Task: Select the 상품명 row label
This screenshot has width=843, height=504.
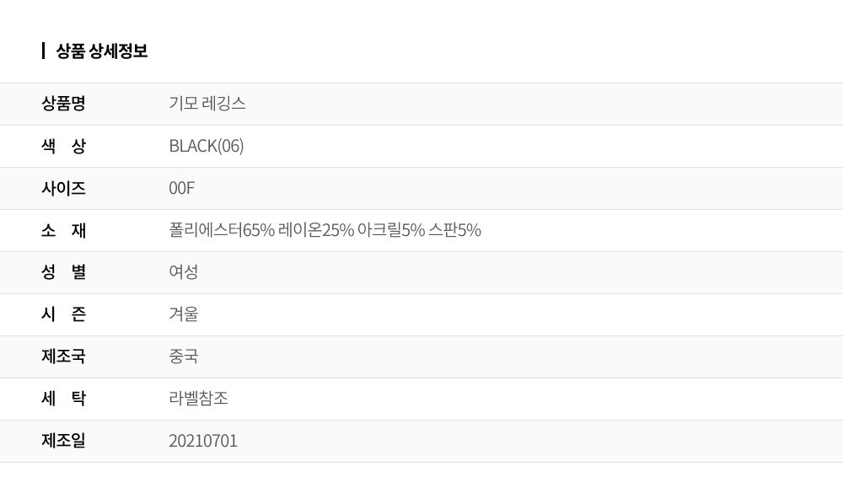Action: click(63, 104)
